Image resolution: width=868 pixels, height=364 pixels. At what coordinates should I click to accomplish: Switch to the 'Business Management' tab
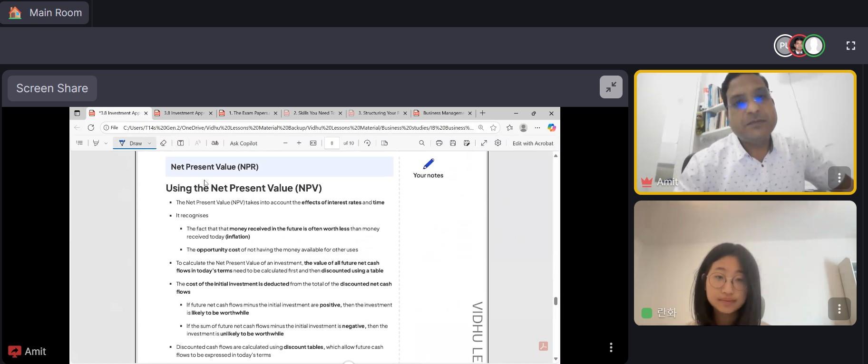pos(442,113)
